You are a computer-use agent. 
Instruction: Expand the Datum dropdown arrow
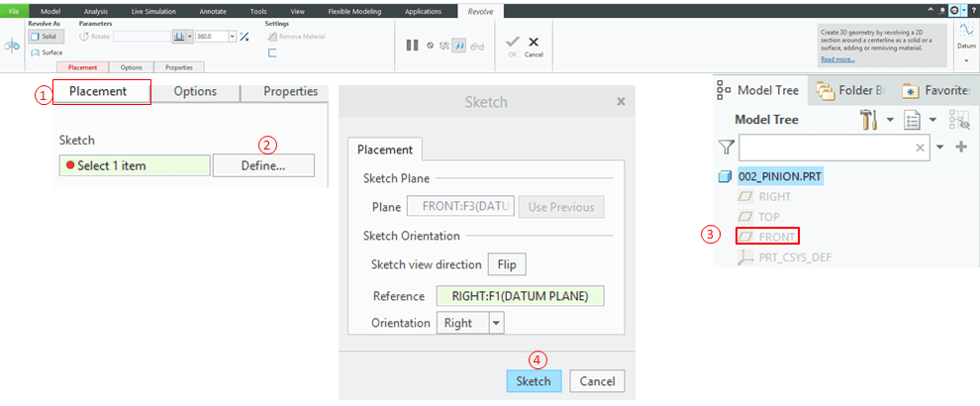966,60
